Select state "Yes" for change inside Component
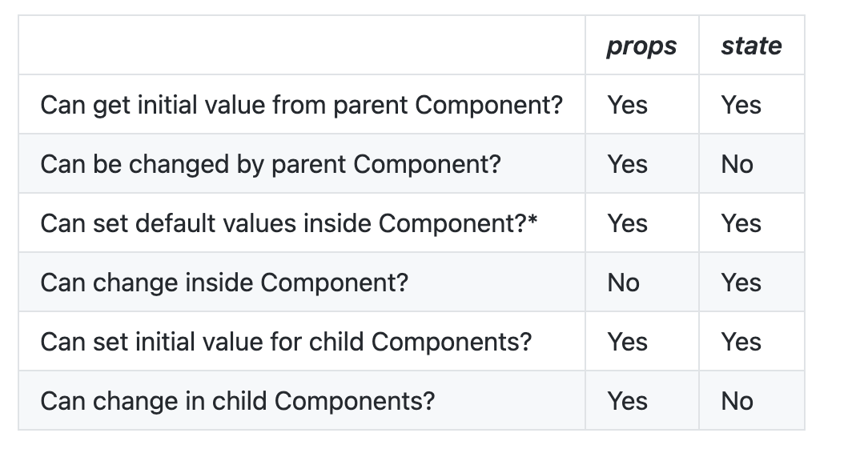This screenshot has height=461, width=868. tap(741, 283)
